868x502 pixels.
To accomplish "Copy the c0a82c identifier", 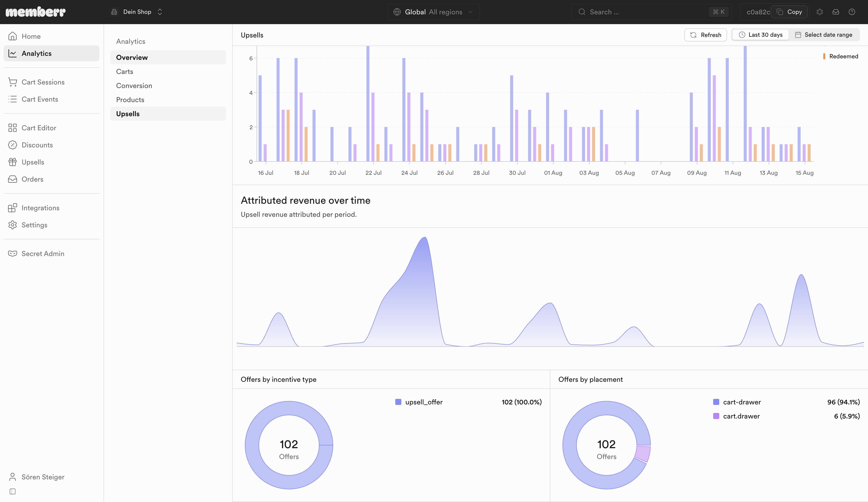I will (789, 12).
